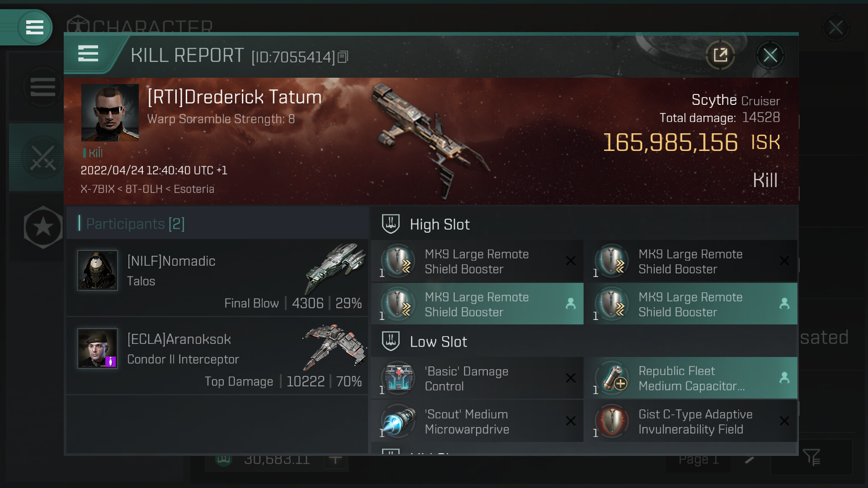Select the 'Basic' Damage Control module

click(x=477, y=378)
